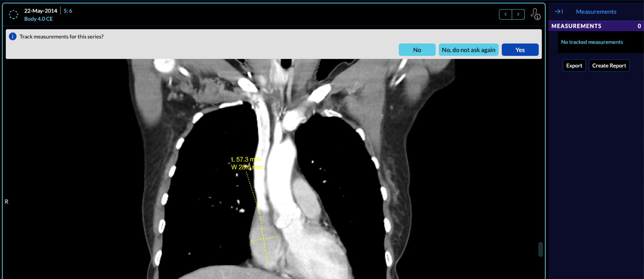Image resolution: width=644 pixels, height=279 pixels.
Task: Select 'No, do not ask again'
Action: click(468, 50)
